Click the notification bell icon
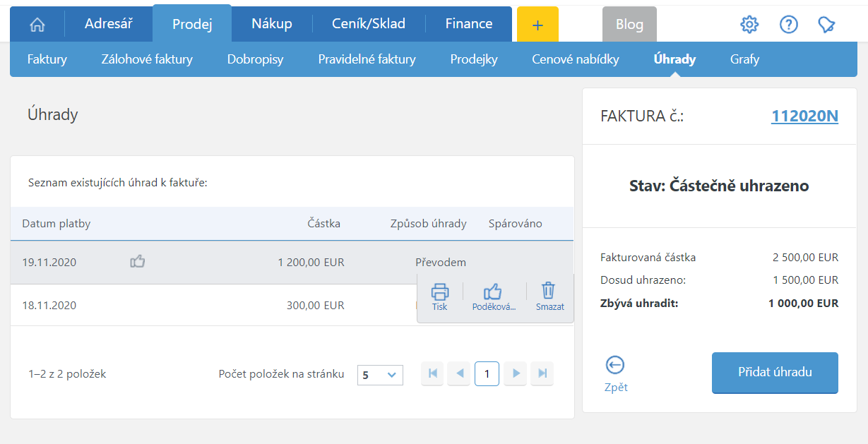868x444 pixels. coord(826,25)
